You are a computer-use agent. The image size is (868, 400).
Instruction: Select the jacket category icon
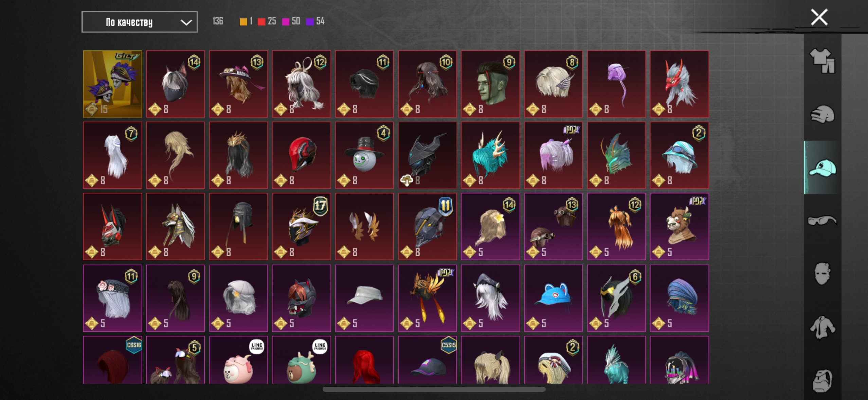822,327
